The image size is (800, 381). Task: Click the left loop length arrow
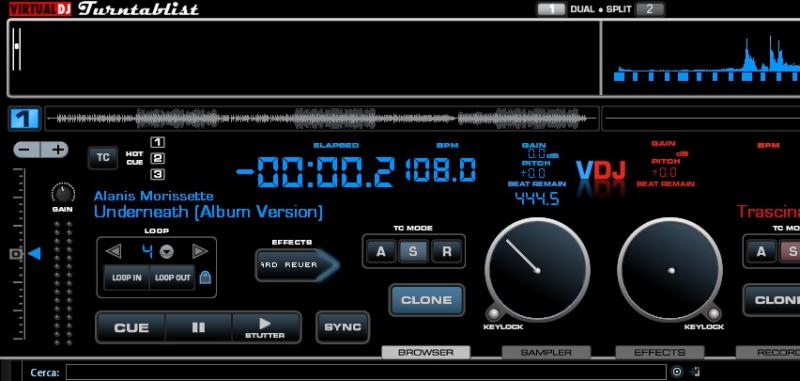pos(113,251)
